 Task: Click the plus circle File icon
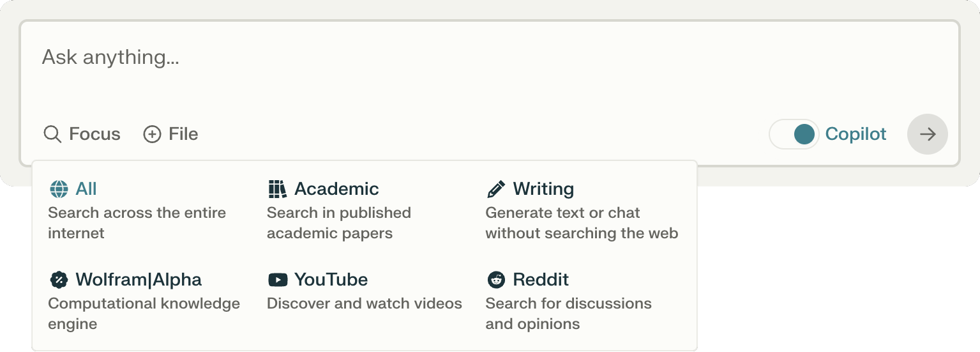152,134
